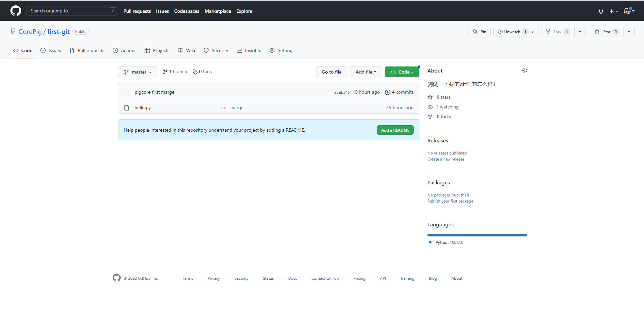Click the GitHub Octocat logo in header
644x315 pixels.
pyautogui.click(x=16, y=11)
